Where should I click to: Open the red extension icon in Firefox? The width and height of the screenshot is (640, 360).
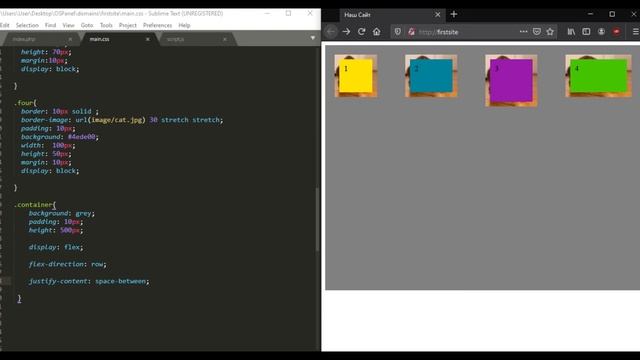coord(616,31)
